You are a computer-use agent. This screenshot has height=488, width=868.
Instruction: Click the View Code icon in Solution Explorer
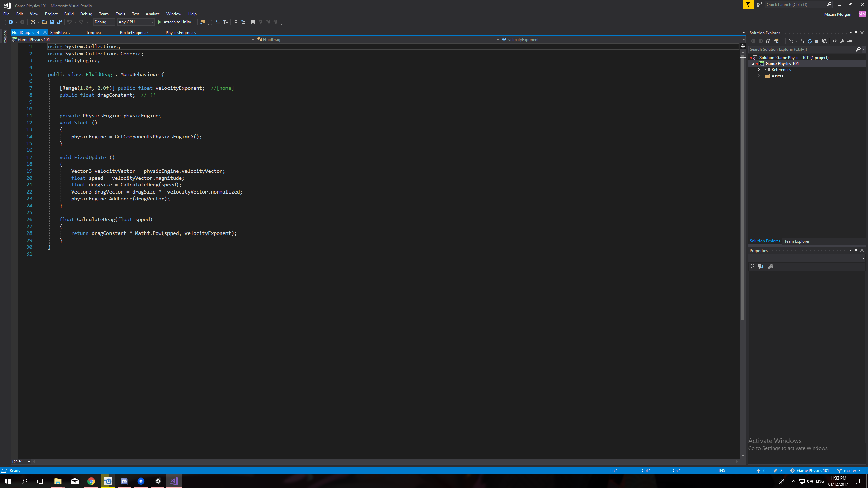pyautogui.click(x=835, y=41)
